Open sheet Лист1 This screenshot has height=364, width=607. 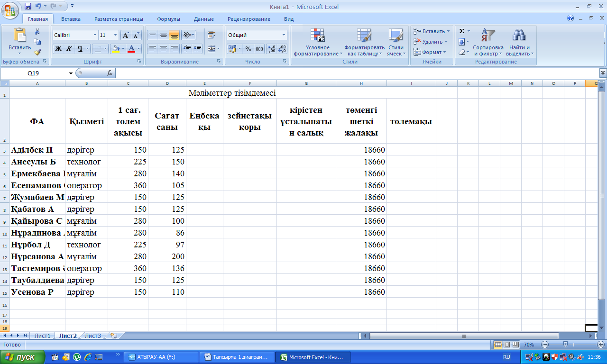[x=42, y=336]
